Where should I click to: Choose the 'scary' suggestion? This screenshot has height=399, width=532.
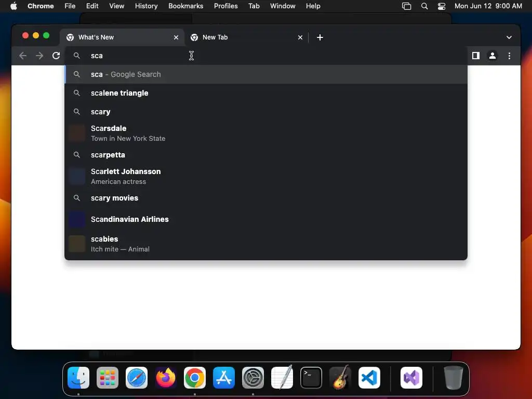(x=265, y=112)
